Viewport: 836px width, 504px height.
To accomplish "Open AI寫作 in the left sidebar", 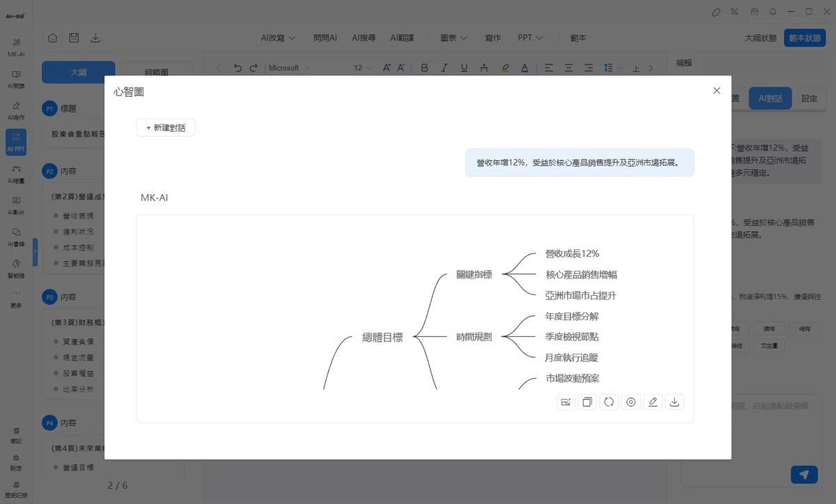I will tap(16, 111).
